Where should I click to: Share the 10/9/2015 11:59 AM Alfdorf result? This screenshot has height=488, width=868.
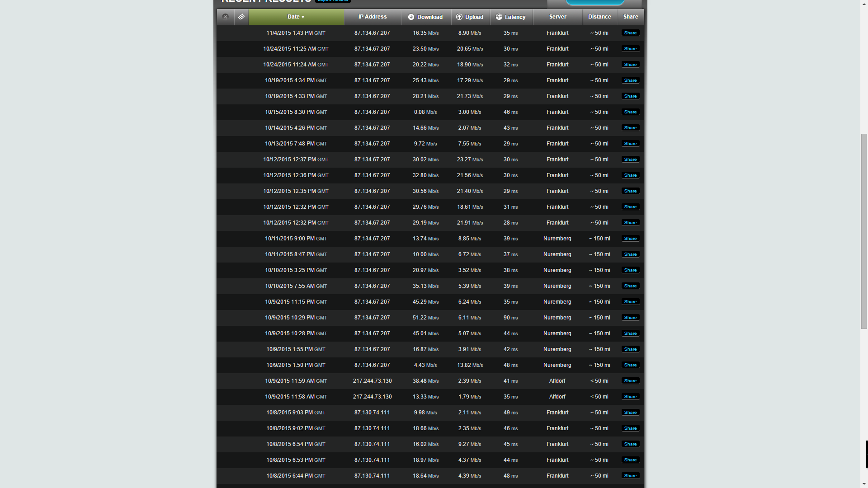630,381
